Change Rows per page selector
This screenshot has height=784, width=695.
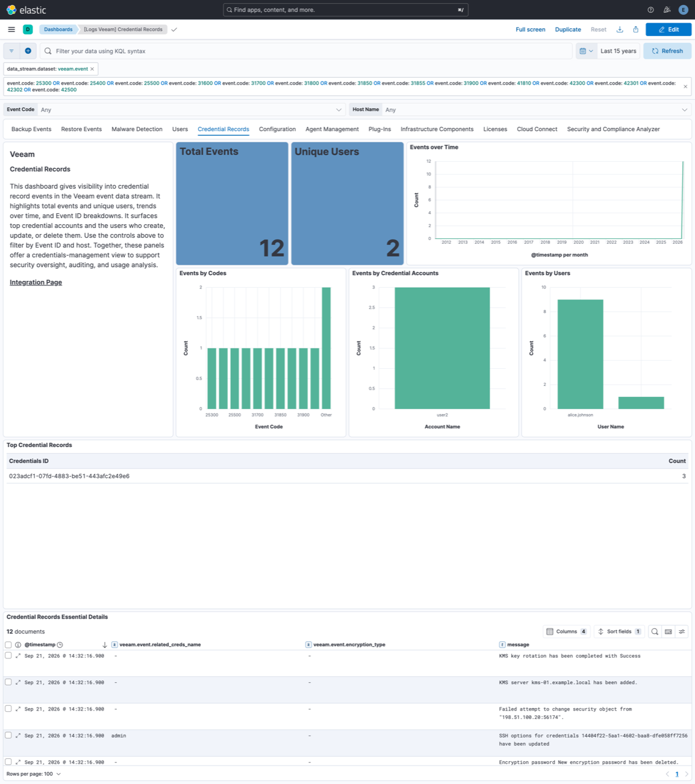34,774
